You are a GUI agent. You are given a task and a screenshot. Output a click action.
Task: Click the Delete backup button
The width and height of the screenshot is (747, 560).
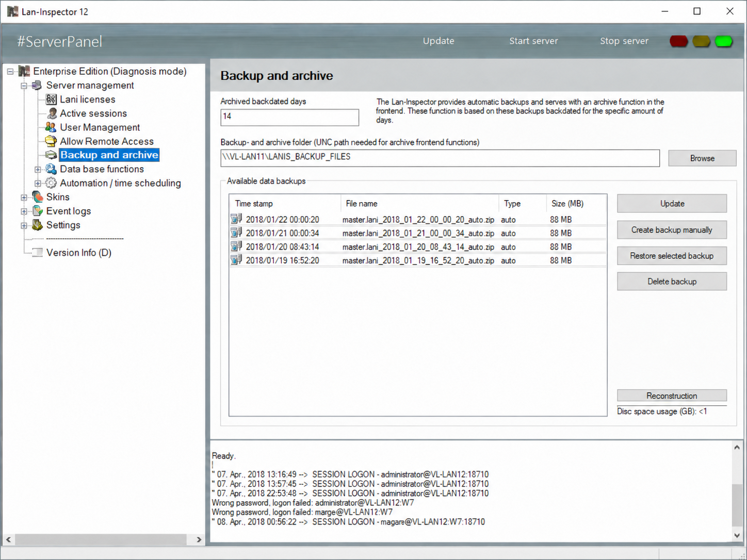click(x=672, y=281)
